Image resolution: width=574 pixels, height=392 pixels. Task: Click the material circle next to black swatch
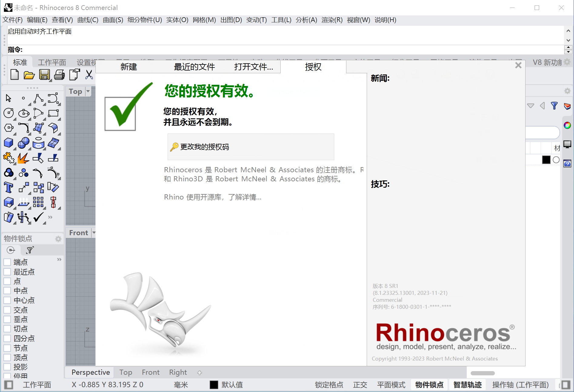(x=556, y=160)
